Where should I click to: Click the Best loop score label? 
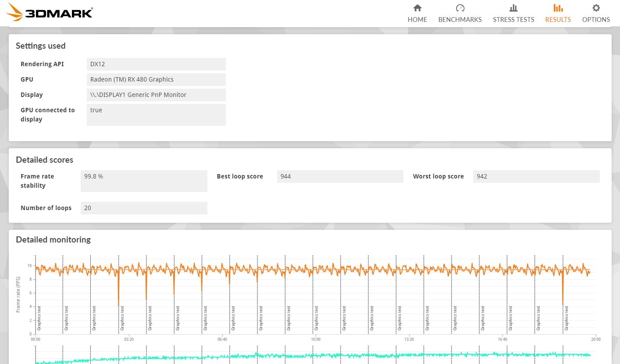(240, 176)
